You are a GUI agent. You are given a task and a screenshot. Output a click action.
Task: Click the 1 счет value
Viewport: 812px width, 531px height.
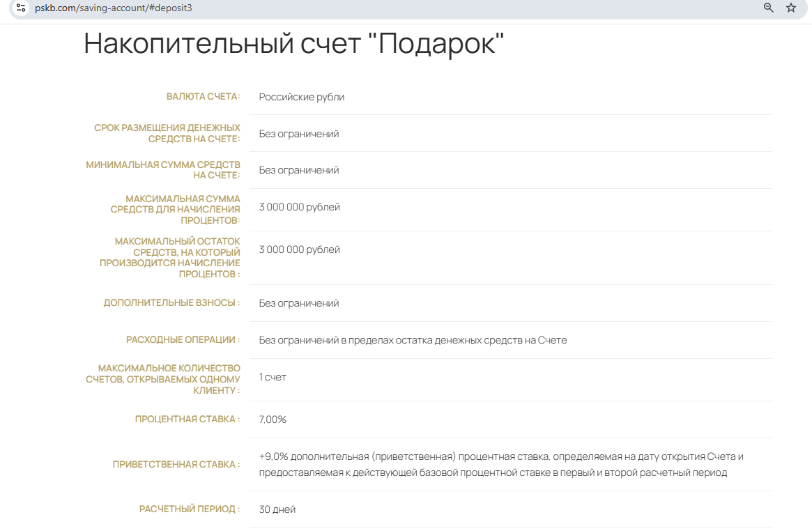273,377
